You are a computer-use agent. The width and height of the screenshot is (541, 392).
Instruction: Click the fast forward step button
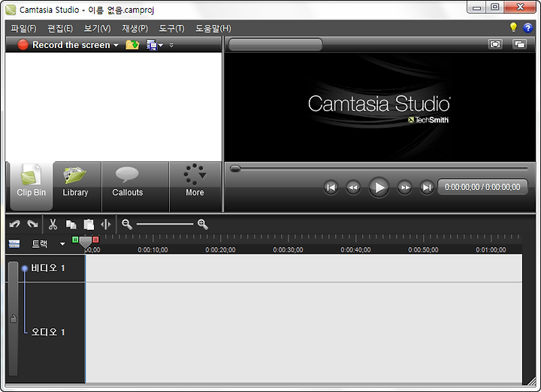(404, 188)
